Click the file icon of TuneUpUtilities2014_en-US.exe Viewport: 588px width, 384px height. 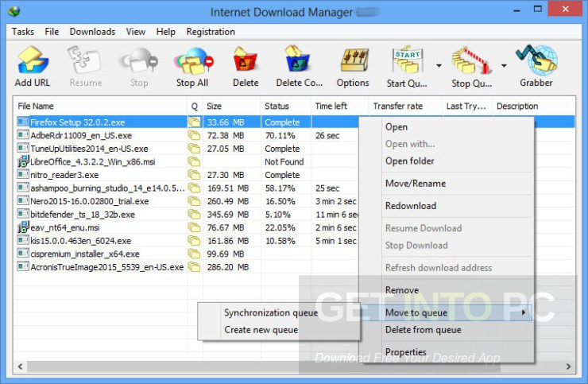coord(23,148)
